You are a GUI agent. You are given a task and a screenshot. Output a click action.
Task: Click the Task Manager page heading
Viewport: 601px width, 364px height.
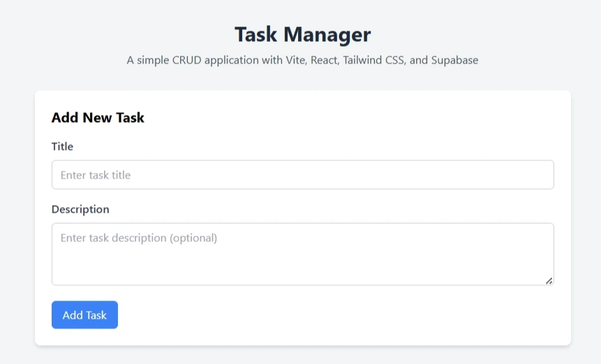pyautogui.click(x=302, y=34)
